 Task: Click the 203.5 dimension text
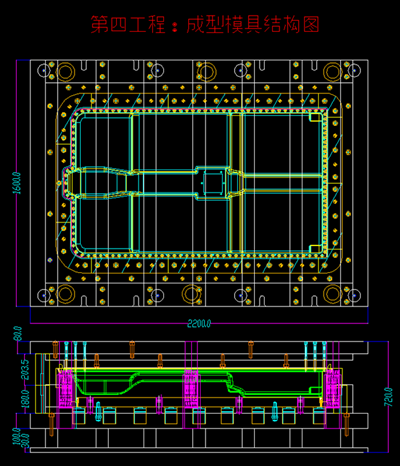25,370
